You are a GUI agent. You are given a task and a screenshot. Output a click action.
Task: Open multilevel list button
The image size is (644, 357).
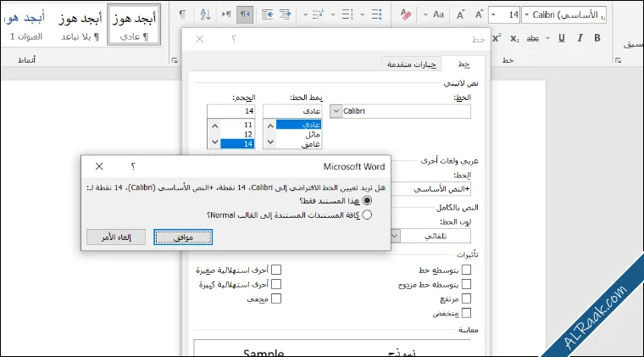[318, 14]
